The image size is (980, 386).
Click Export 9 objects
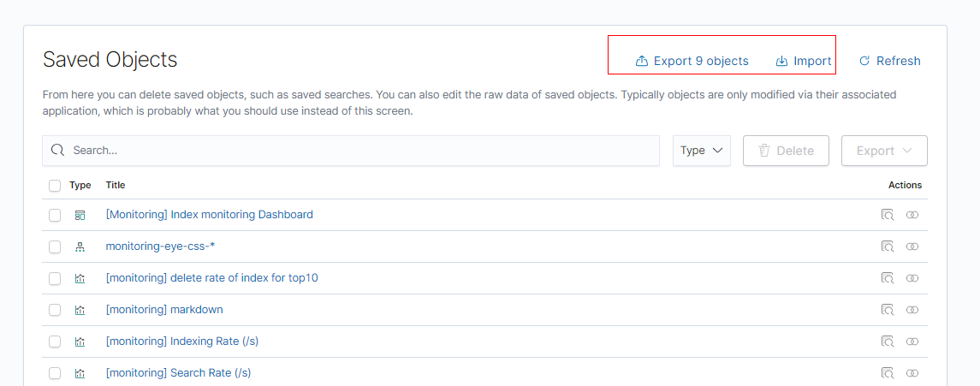[692, 61]
